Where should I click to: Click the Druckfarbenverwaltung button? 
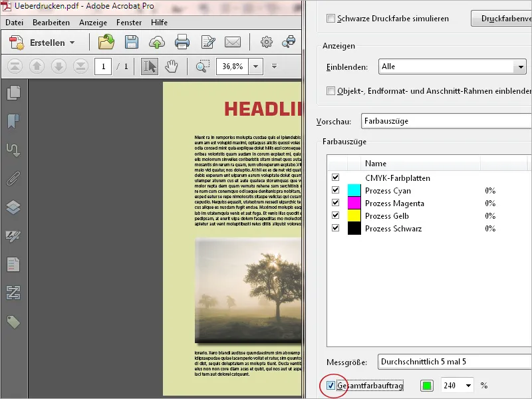501,19
